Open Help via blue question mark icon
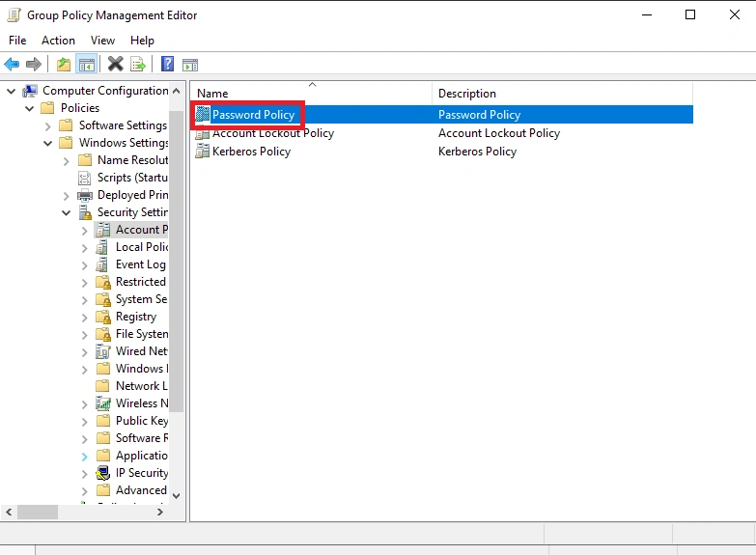756x555 pixels. click(x=167, y=64)
